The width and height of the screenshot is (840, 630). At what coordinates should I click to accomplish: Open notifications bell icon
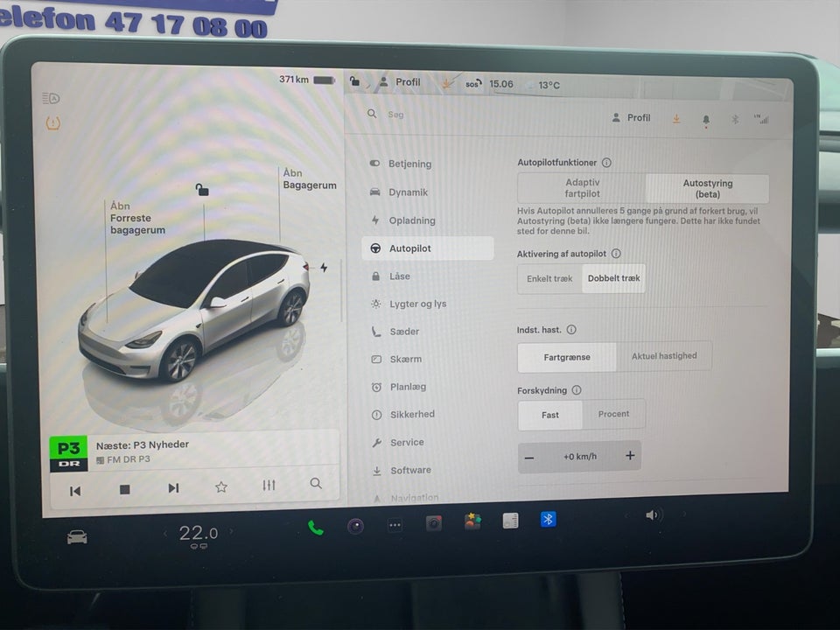(706, 120)
